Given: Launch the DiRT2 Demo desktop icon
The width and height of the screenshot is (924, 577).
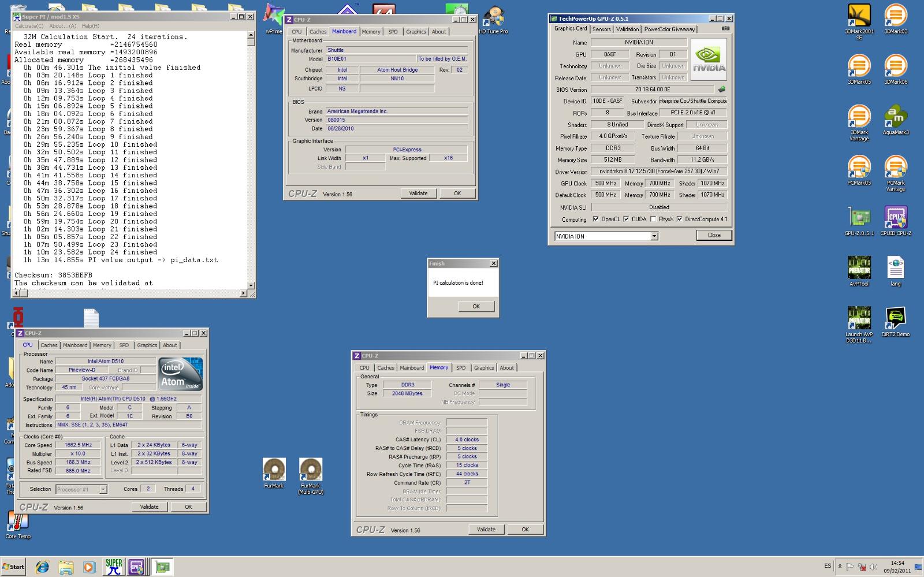Looking at the screenshot, I should click(895, 322).
